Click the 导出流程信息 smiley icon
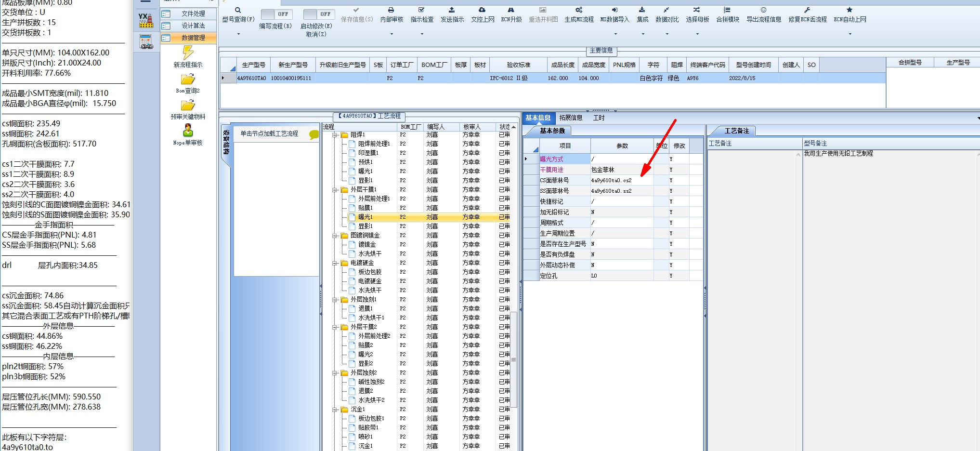The image size is (980, 451). tap(763, 10)
